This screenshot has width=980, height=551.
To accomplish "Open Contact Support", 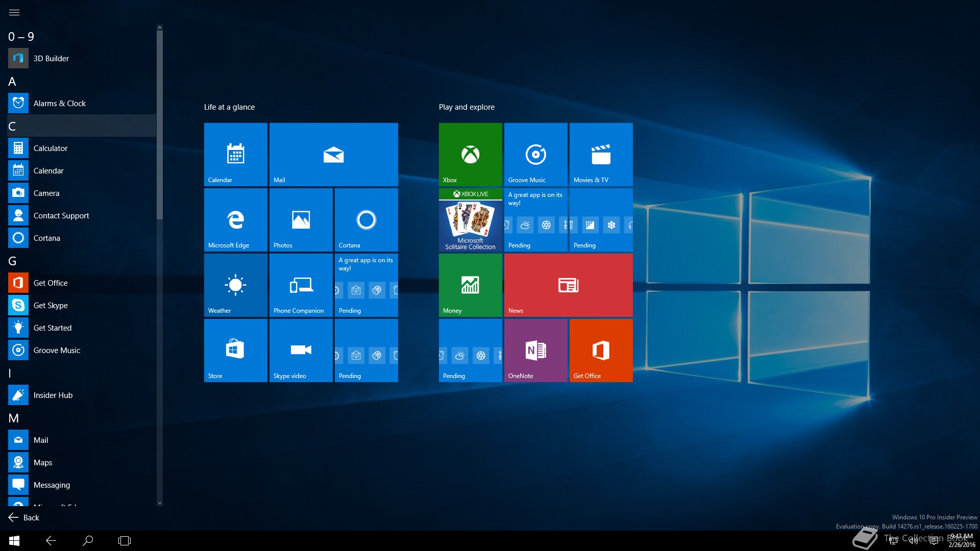I will click(82, 216).
